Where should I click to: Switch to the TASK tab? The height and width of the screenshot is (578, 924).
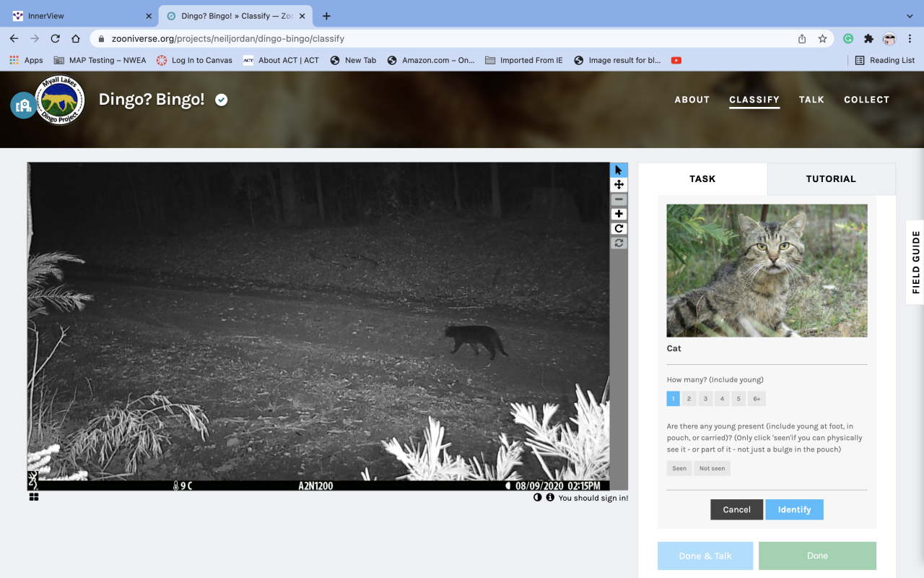(702, 178)
